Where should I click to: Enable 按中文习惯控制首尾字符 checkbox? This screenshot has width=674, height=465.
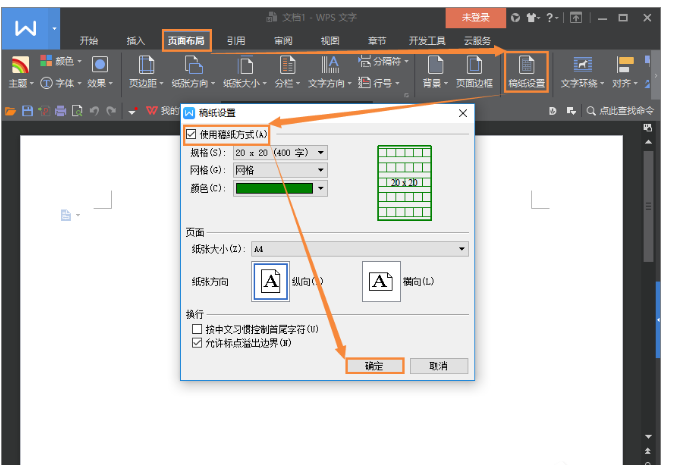(x=197, y=329)
